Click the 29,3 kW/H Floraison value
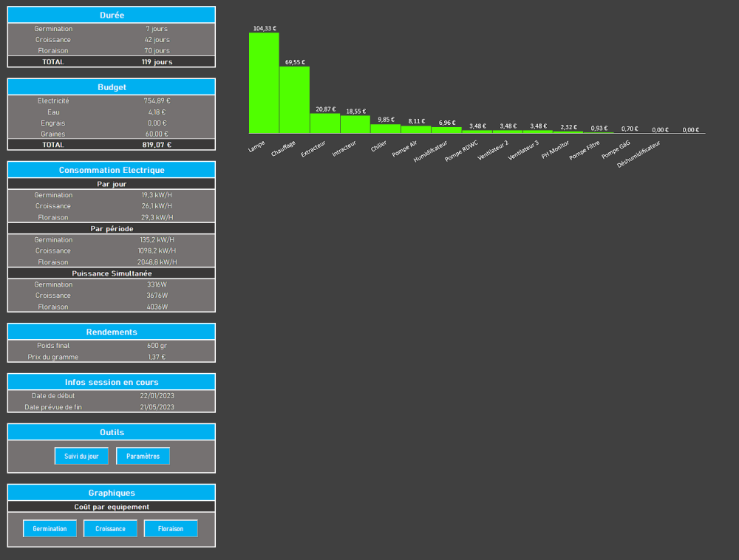 coord(157,217)
